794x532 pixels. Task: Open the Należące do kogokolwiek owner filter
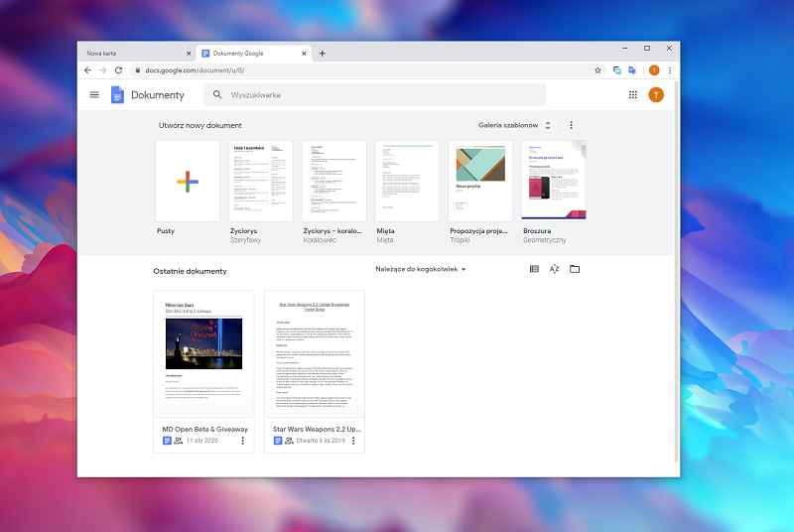(x=420, y=269)
